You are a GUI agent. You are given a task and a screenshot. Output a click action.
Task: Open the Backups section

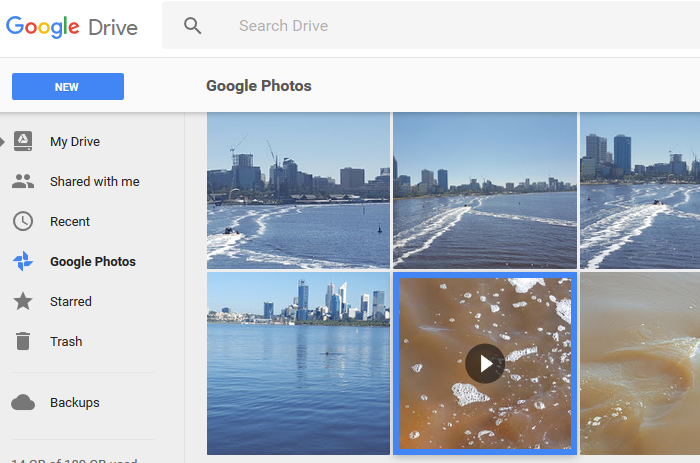pyautogui.click(x=75, y=403)
